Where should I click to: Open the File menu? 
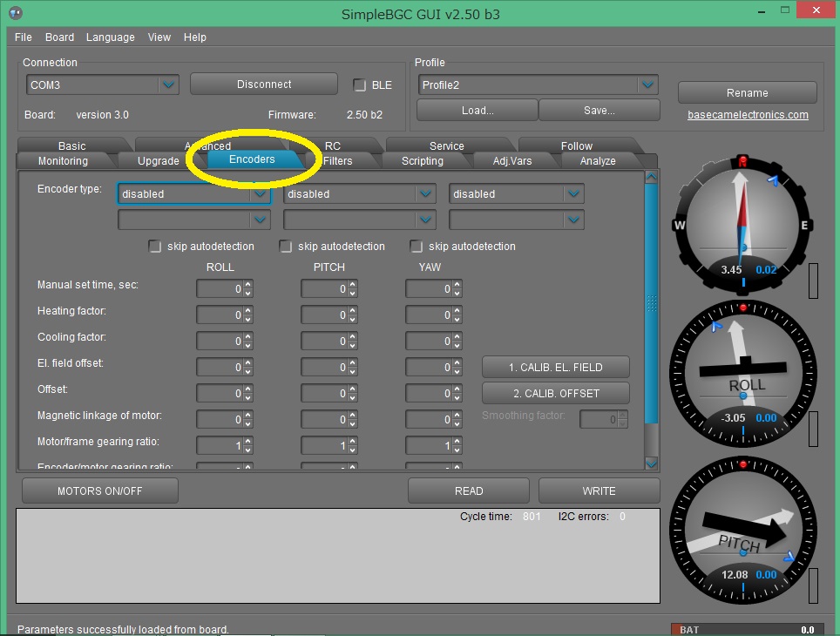pos(24,37)
